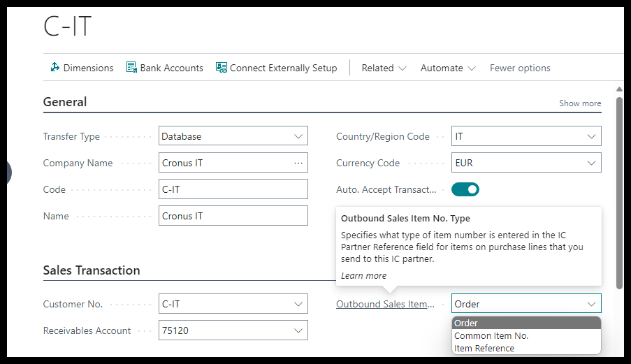Open the Automate menu
The image size is (631, 364).
(x=448, y=68)
